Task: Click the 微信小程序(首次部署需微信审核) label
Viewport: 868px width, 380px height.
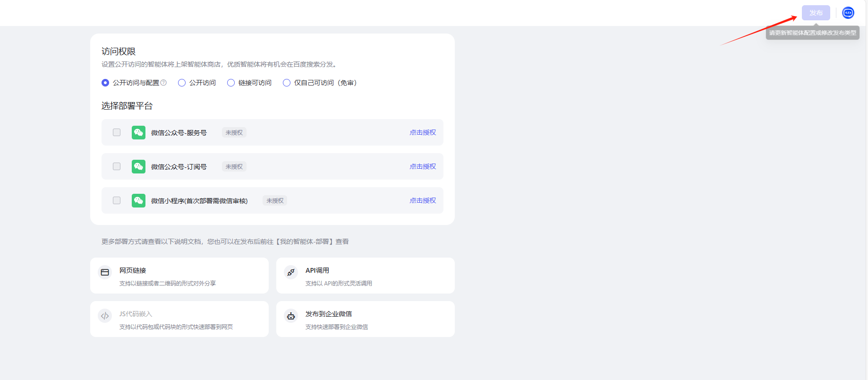Action: coord(199,201)
